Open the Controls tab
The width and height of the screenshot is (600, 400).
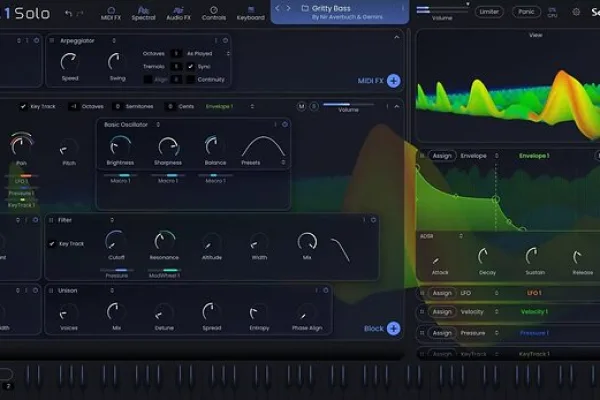[x=214, y=13]
